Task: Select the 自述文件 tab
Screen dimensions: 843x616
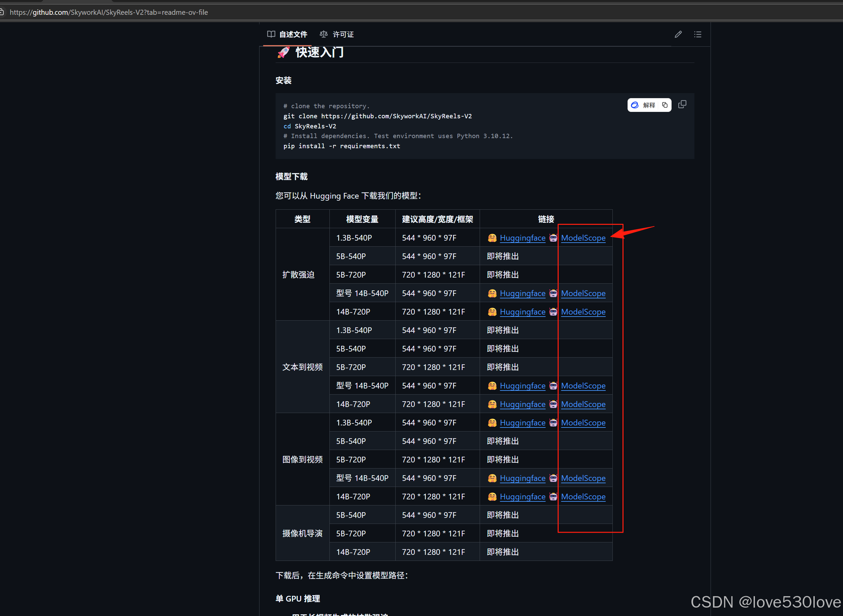Action: 293,34
